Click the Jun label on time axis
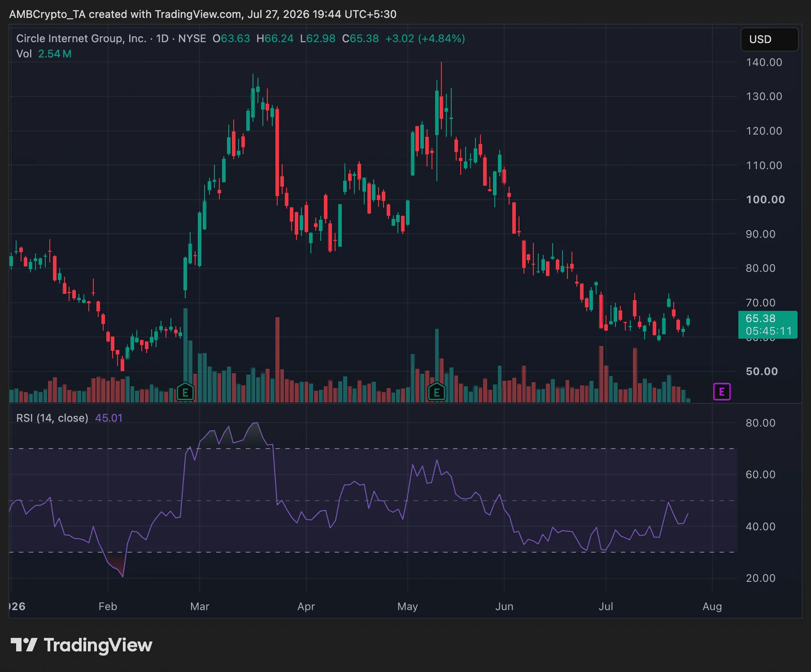 (504, 607)
